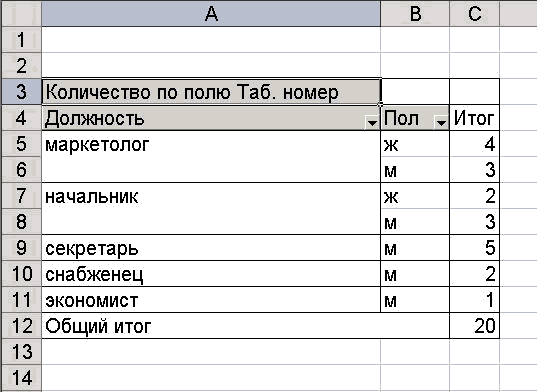Select the снабженец cell

(211, 274)
